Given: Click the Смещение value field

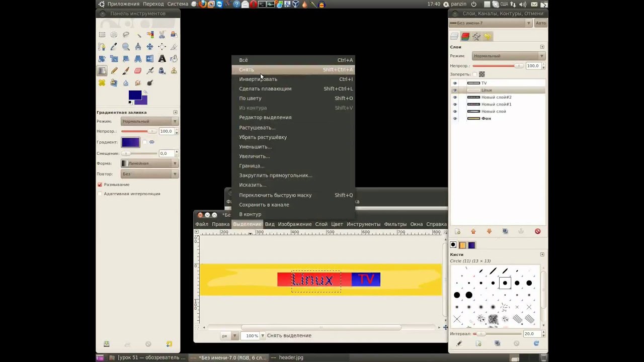Looking at the screenshot, I should click(x=166, y=153).
